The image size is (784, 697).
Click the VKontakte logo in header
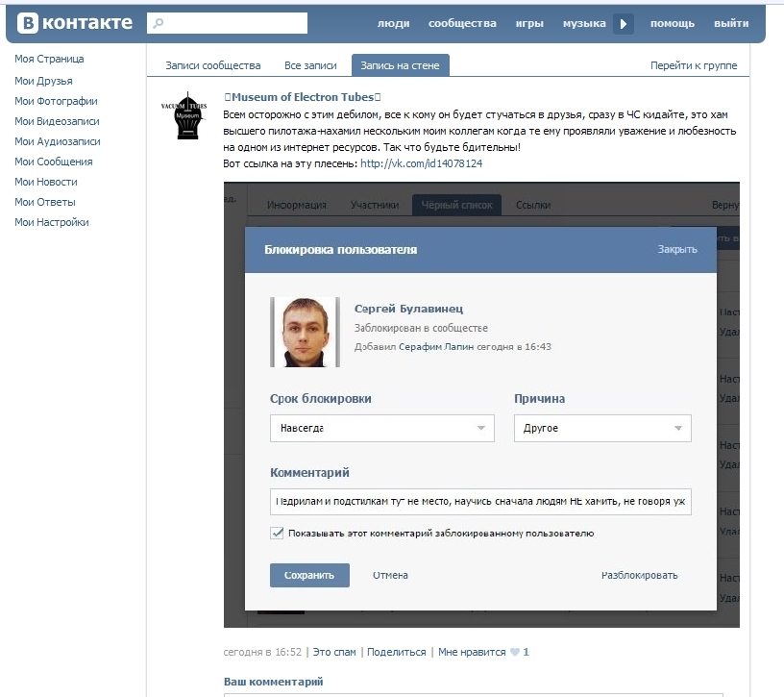(74, 23)
